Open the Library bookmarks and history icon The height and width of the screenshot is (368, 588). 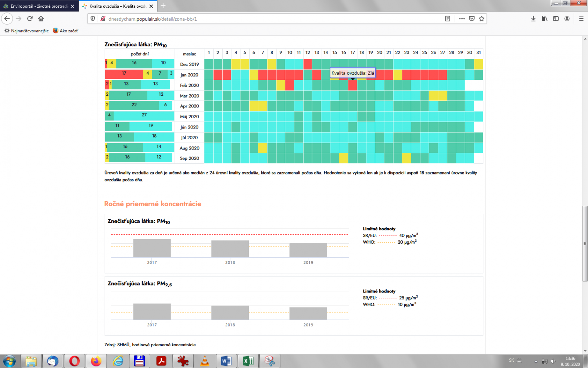(x=544, y=19)
